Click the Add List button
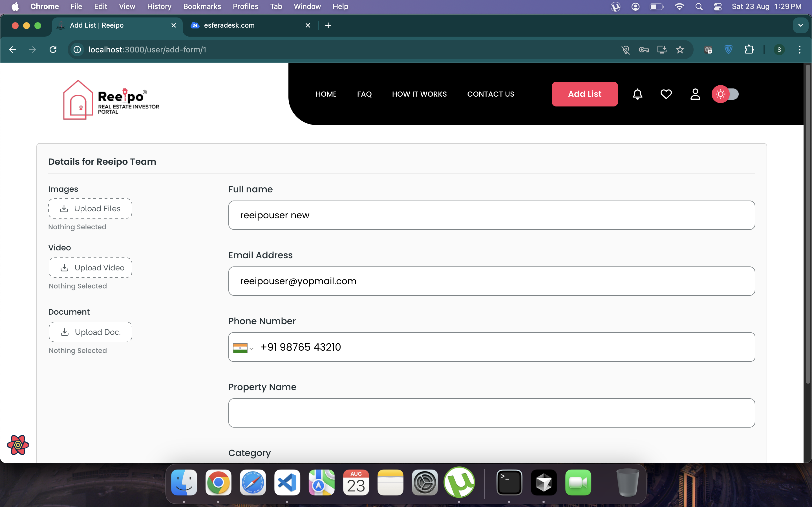 click(x=584, y=94)
